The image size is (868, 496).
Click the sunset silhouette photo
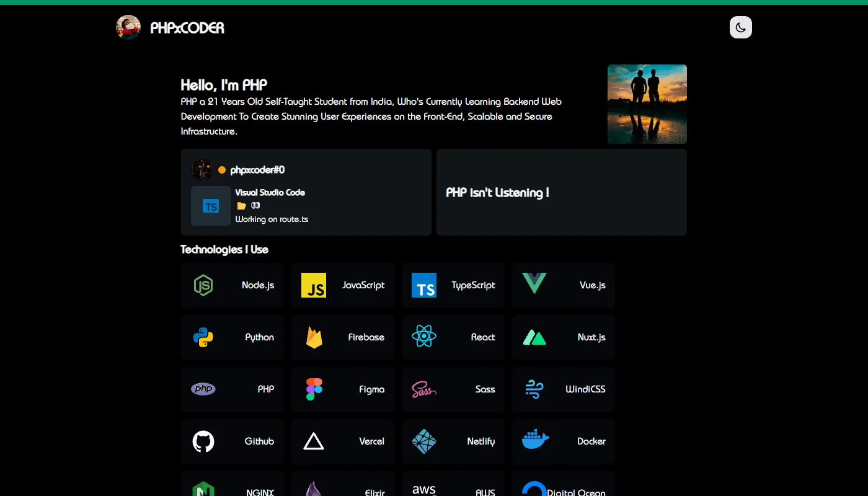pyautogui.click(x=647, y=104)
